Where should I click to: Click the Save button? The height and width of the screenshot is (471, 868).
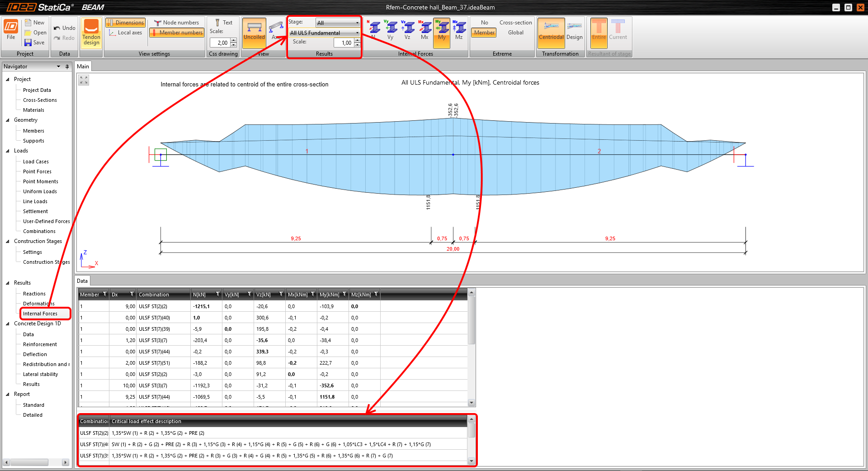[x=35, y=43]
